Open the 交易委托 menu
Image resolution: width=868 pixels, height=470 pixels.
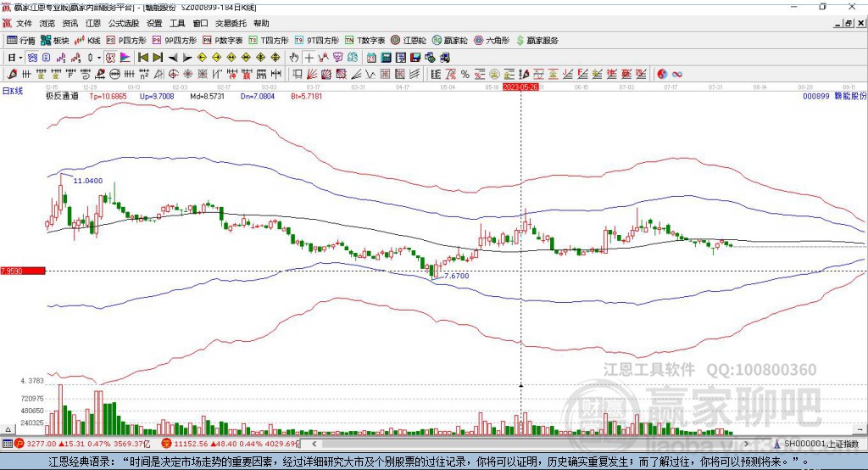(231, 23)
